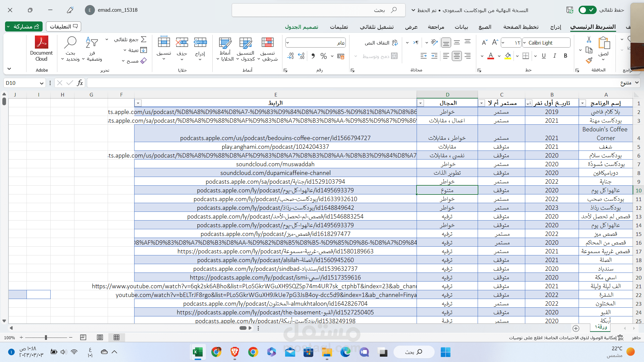Image resolution: width=644 pixels, height=362 pixels.
Task: Toggle the AutoSave switch
Action: (x=587, y=10)
